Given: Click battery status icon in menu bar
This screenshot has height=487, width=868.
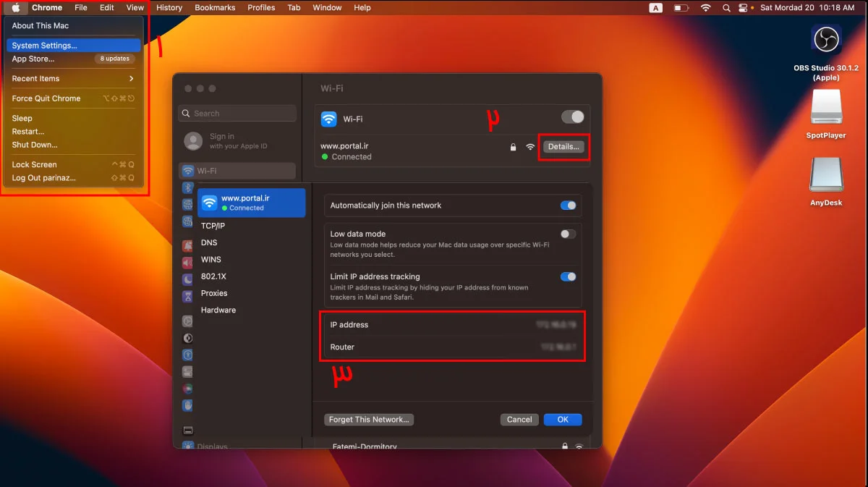Looking at the screenshot, I should point(681,8).
